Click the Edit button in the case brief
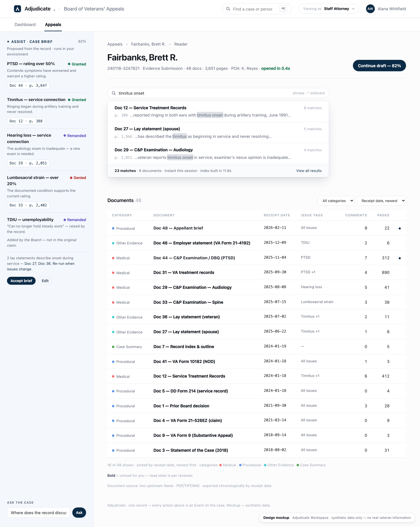Image resolution: width=420 pixels, height=527 pixels. pyautogui.click(x=45, y=281)
